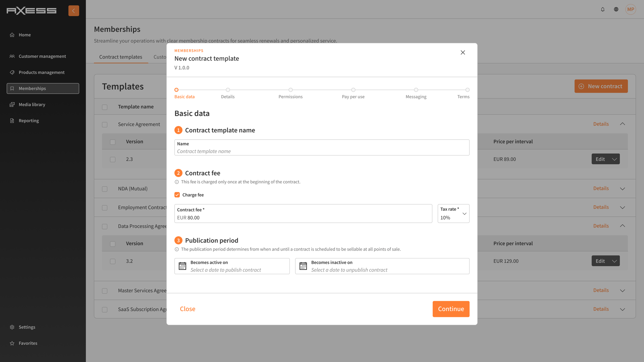
Task: Collapse the sidebar with the orange arrow
Action: click(x=73, y=10)
